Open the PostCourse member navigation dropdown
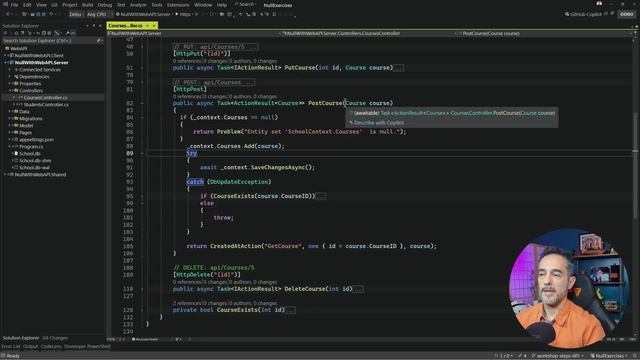This screenshot has height=360, width=640. 543,33
